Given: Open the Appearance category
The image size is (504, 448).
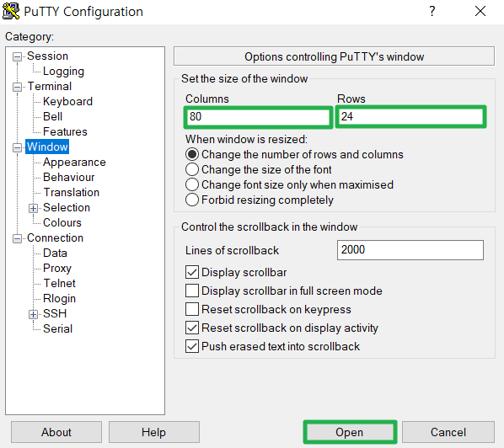Looking at the screenshot, I should 74,163.
